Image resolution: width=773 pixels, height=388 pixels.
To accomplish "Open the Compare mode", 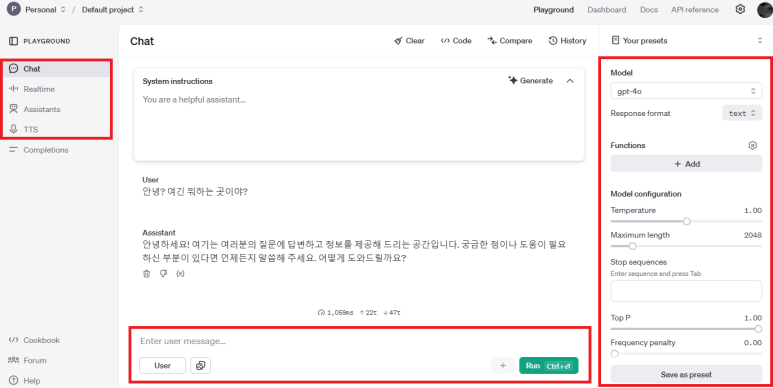I will [x=510, y=41].
